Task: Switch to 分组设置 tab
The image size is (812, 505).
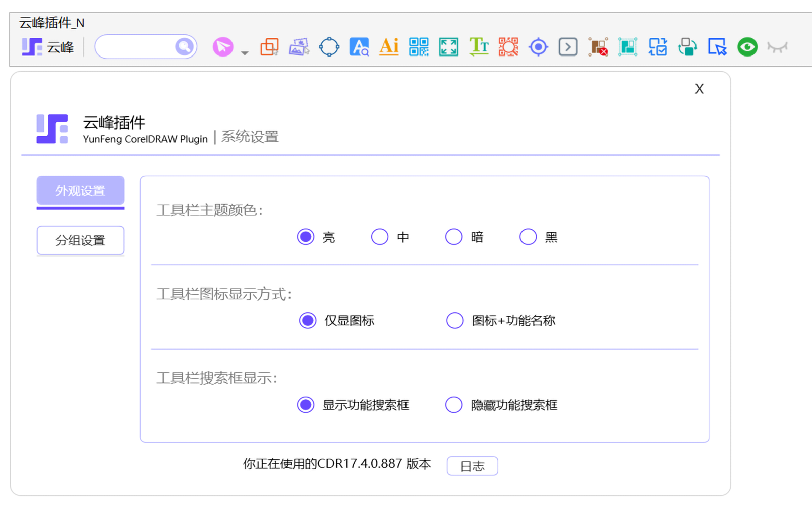Action: (80, 240)
